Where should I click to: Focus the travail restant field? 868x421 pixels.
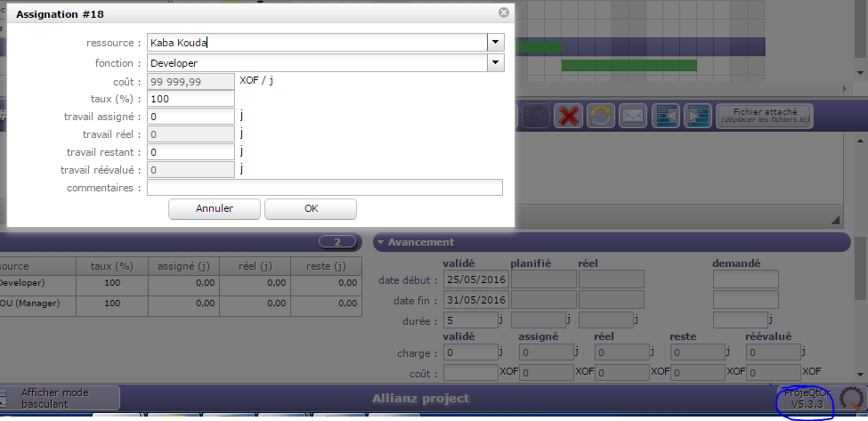[191, 152]
